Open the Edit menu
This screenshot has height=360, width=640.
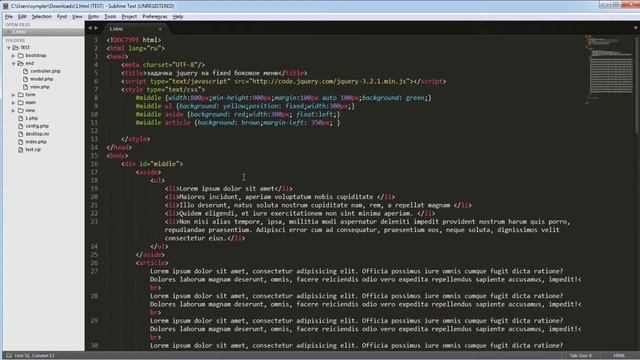pos(22,17)
